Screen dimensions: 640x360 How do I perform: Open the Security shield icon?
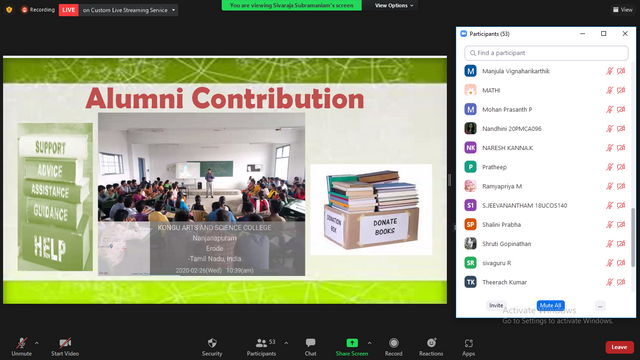click(x=212, y=343)
